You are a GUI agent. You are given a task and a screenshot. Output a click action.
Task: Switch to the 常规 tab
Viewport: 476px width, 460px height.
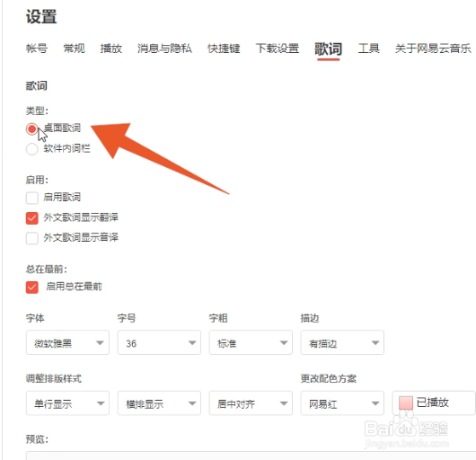[74, 49]
